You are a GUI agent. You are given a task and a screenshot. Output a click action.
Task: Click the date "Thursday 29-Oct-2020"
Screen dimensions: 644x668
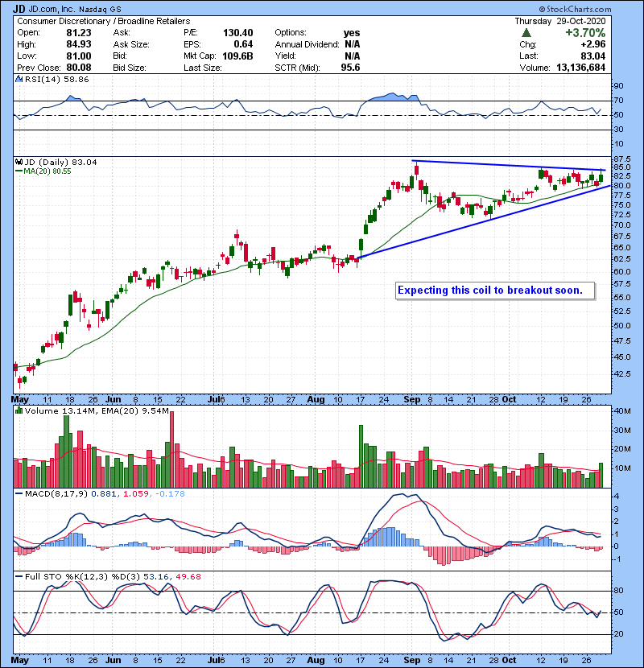(560, 21)
